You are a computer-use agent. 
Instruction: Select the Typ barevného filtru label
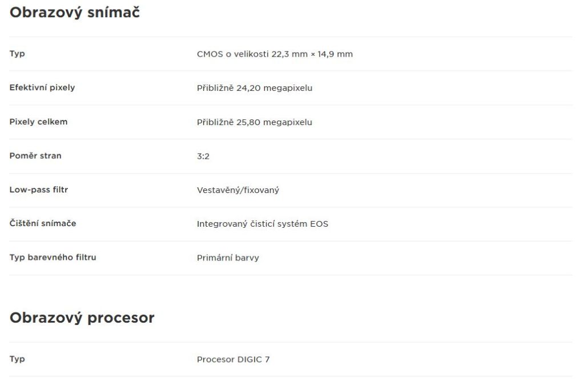[53, 258]
